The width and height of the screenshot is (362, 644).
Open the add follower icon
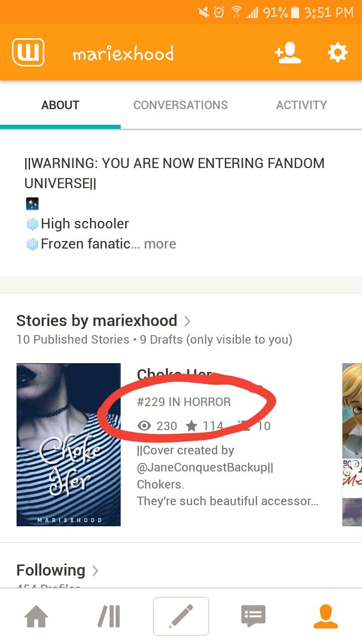[x=288, y=53]
